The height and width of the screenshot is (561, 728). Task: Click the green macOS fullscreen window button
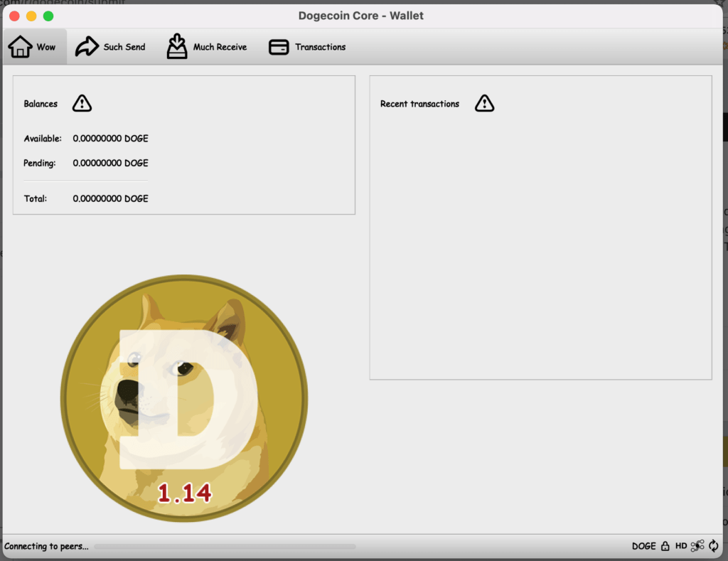coord(48,16)
